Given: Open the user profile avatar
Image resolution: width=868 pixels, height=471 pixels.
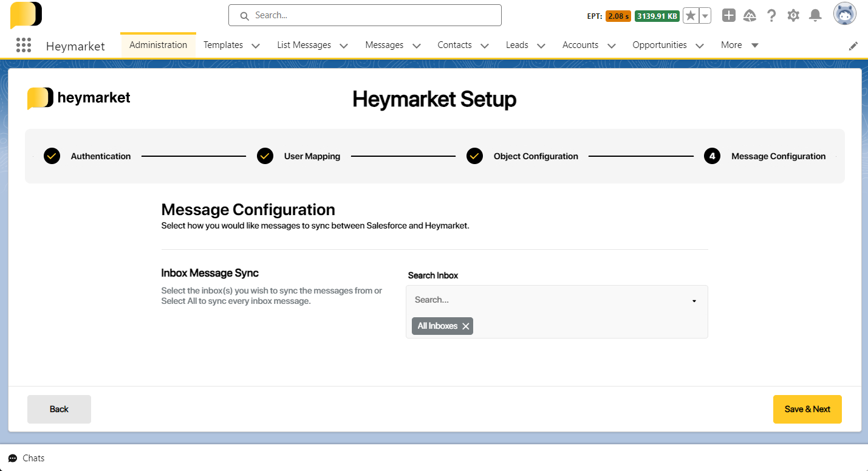Looking at the screenshot, I should pos(845,14).
